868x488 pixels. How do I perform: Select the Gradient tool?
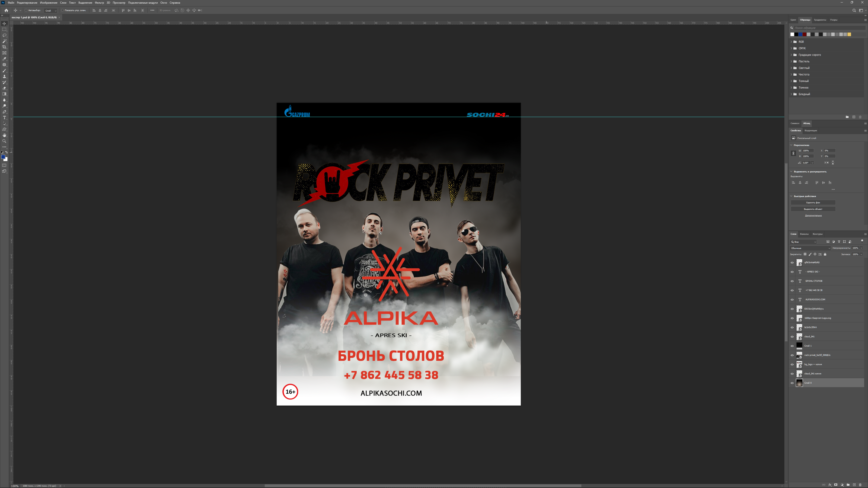4,94
